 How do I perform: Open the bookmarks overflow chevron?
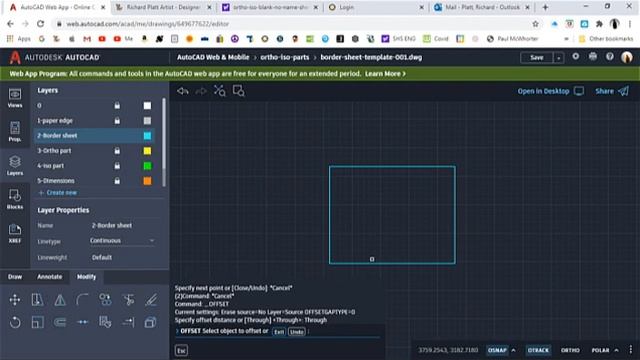pos(566,39)
